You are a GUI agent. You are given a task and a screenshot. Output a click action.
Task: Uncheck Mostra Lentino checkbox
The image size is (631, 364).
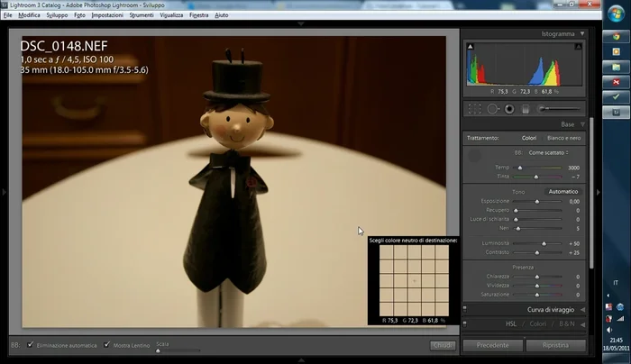[x=106, y=345]
